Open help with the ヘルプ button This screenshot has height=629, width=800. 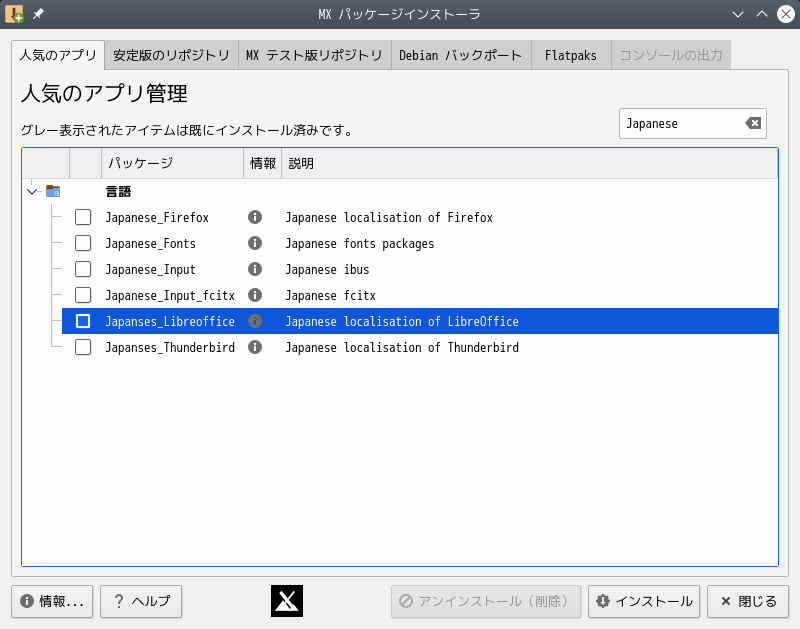coord(141,601)
